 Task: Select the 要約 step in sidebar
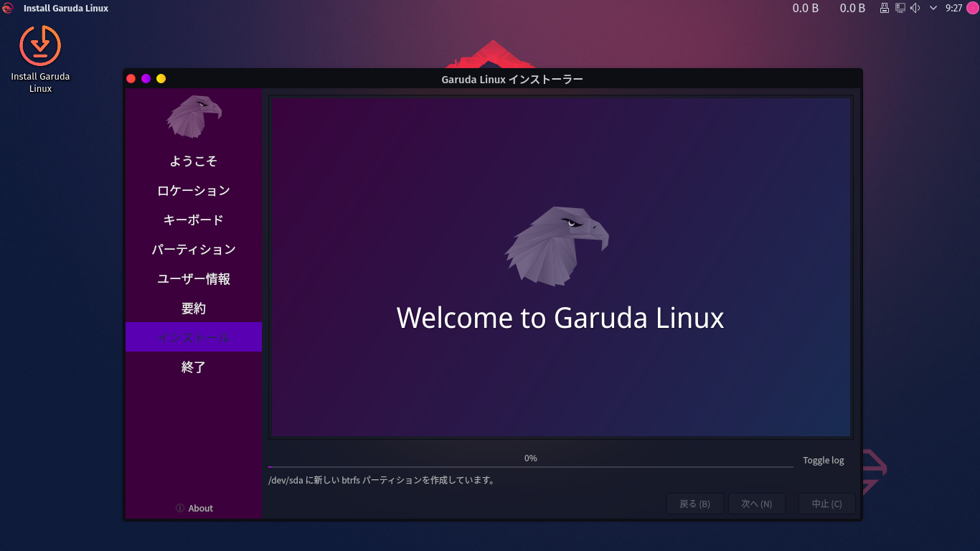click(194, 308)
